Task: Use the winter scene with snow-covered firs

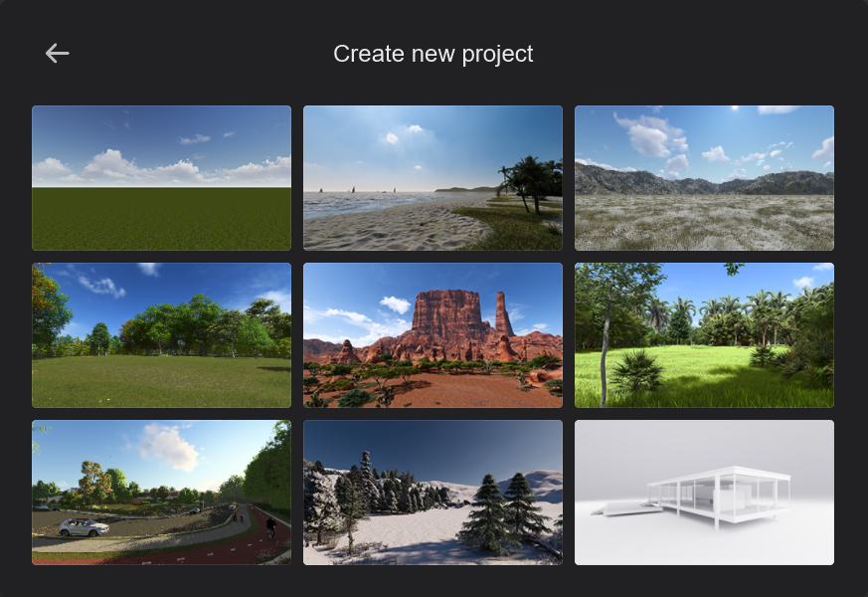Action: pyautogui.click(x=433, y=493)
